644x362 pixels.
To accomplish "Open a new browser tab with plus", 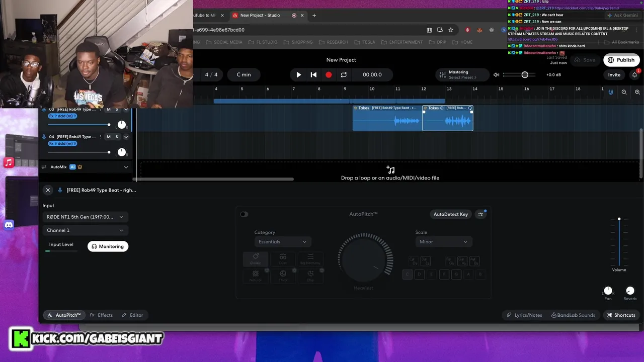I will coord(314,16).
